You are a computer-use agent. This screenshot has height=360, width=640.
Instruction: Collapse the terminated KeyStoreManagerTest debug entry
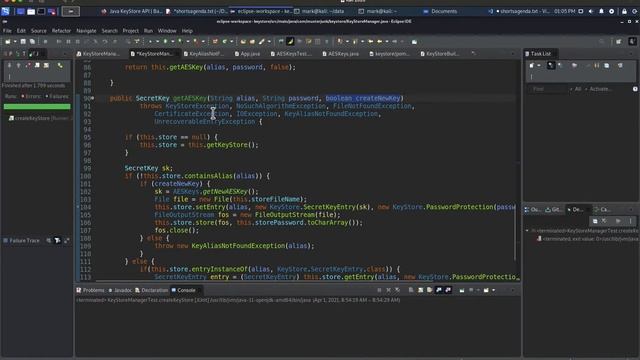(x=527, y=231)
